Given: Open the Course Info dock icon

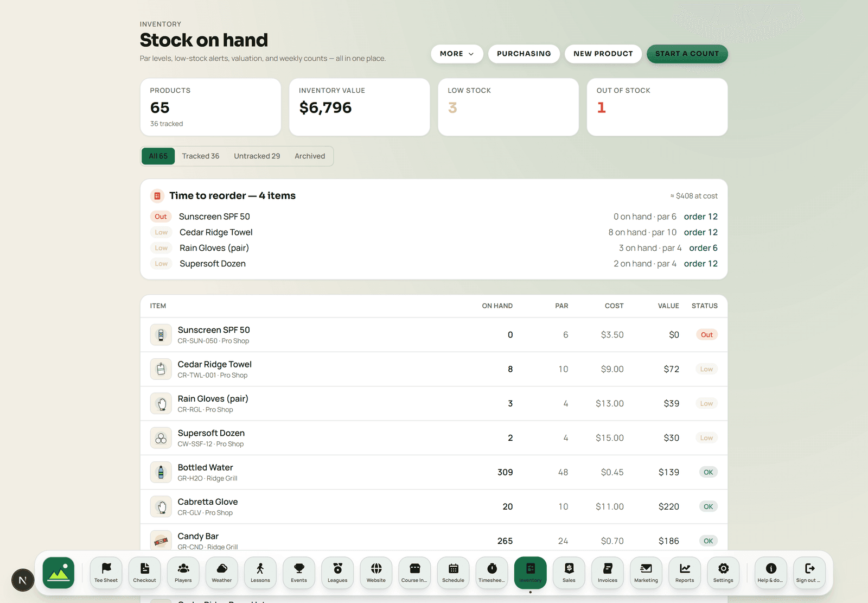Looking at the screenshot, I should pos(414,573).
